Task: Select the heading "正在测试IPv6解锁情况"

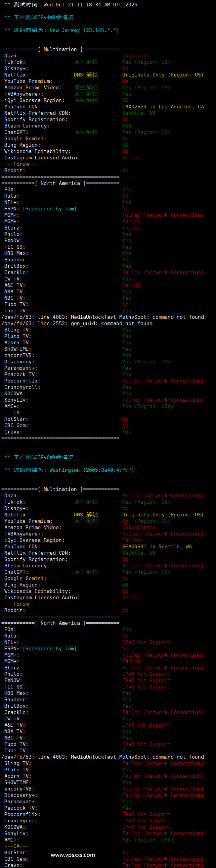Action: tap(44, 457)
